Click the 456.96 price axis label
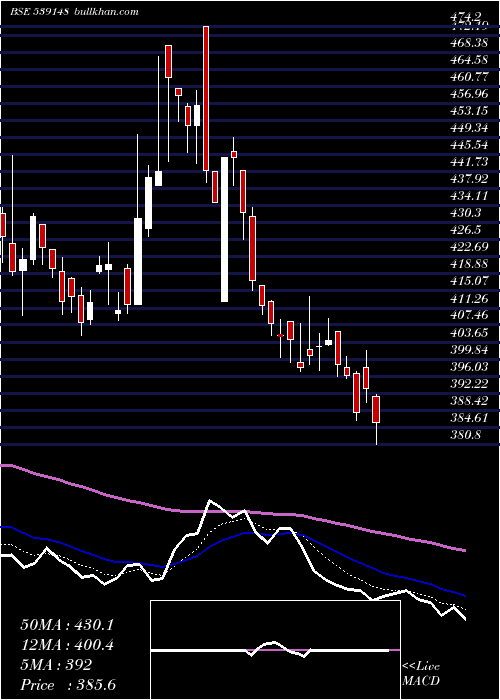 pos(469,94)
